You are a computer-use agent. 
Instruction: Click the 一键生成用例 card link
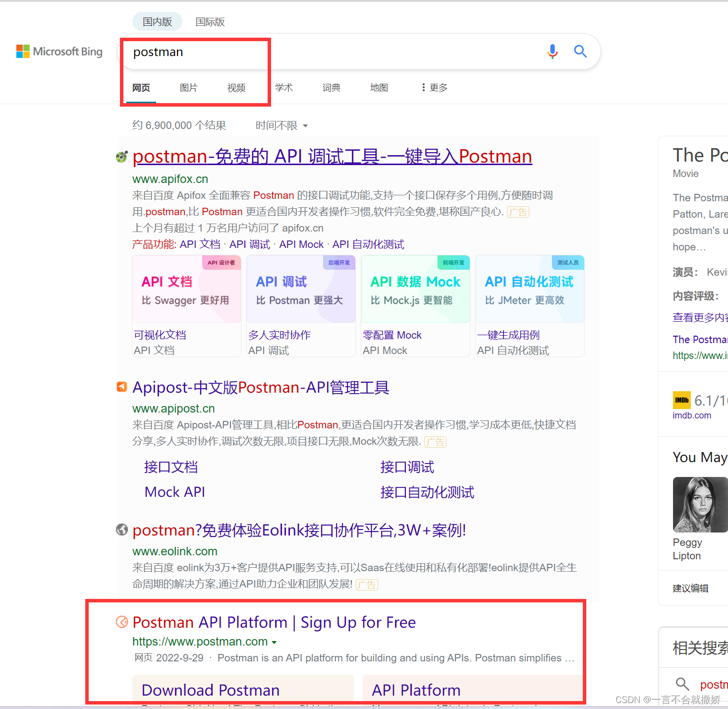(x=508, y=335)
